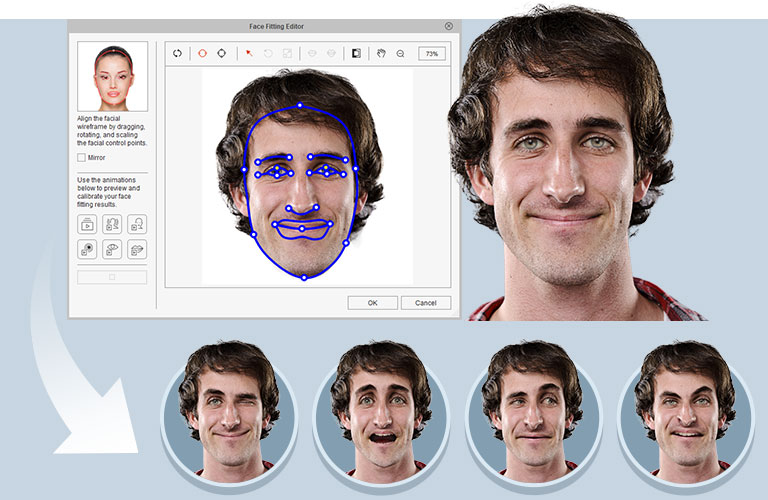Select the crosshair circle detail points tool

[x=221, y=53]
